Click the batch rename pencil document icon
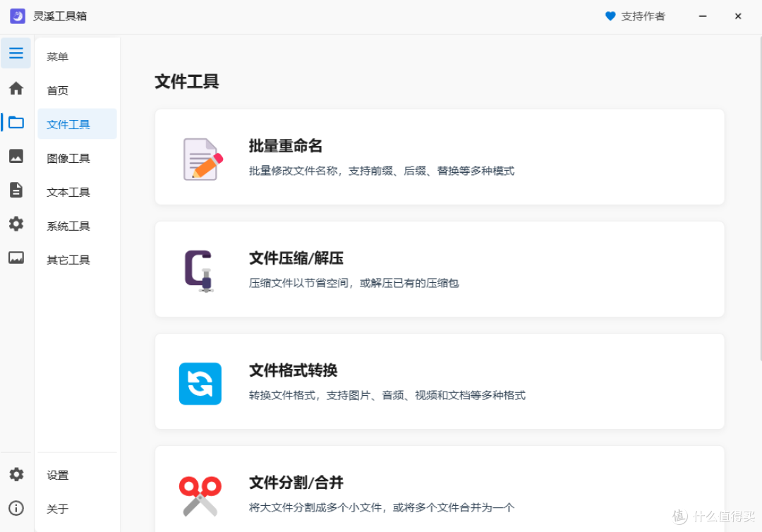 [x=202, y=159]
